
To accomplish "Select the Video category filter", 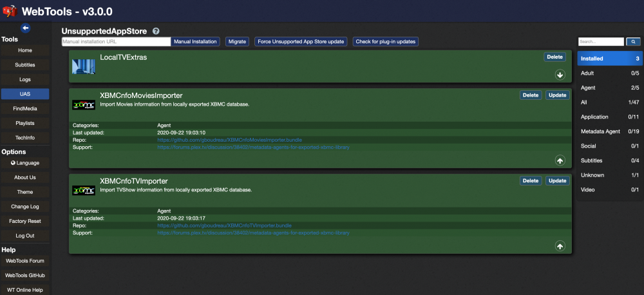I will pos(609,190).
